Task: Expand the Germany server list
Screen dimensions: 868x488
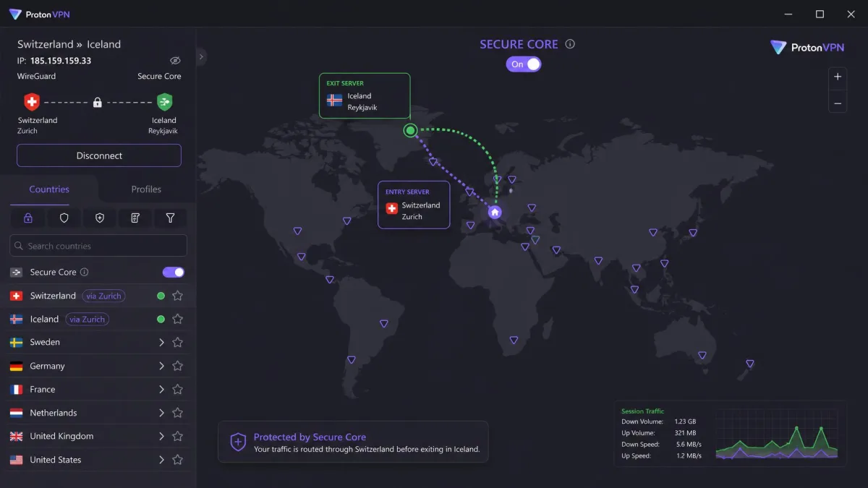Action: click(x=161, y=366)
